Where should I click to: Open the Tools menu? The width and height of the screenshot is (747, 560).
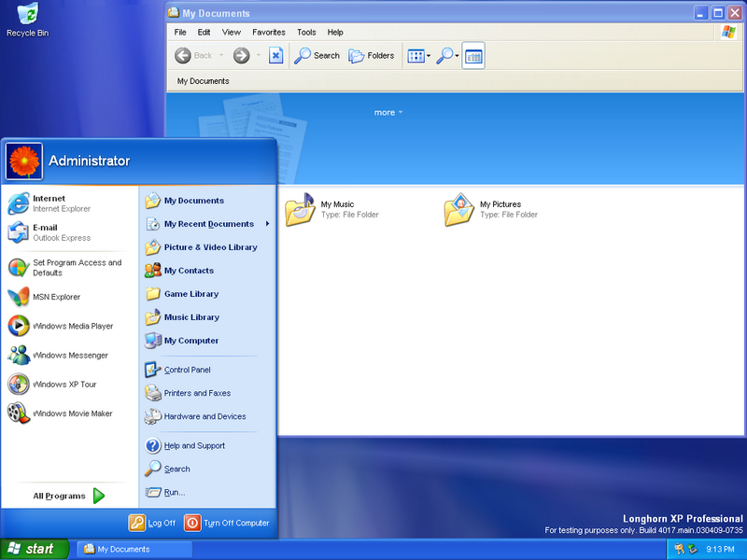coord(306,33)
